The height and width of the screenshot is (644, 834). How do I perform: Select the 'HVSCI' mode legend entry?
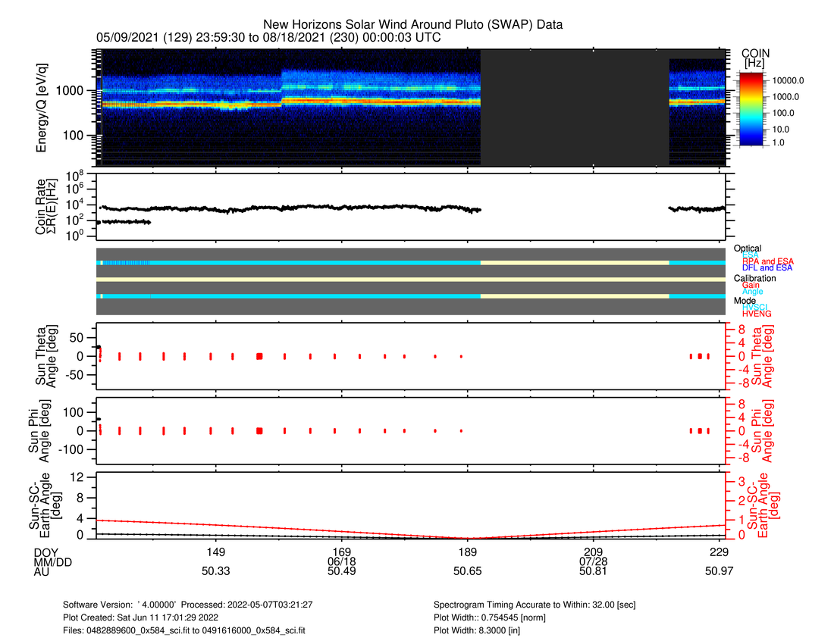pos(757,307)
